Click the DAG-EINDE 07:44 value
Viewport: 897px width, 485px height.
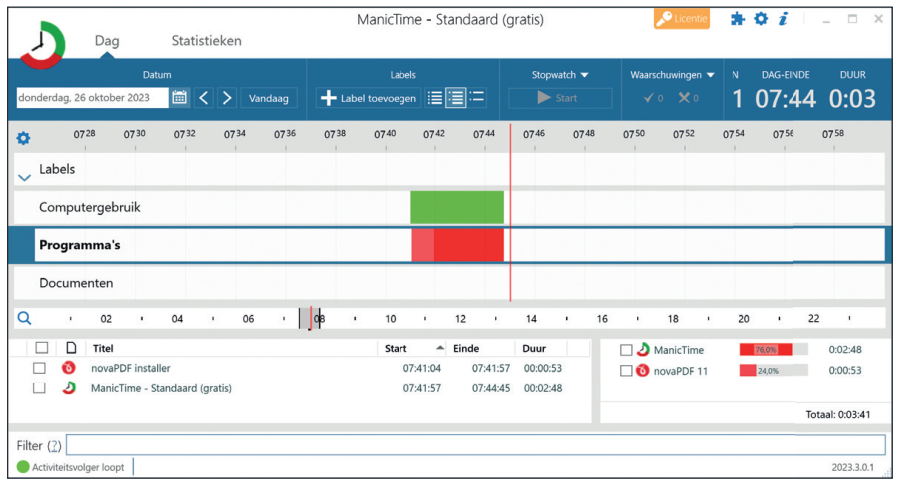pyautogui.click(x=785, y=99)
